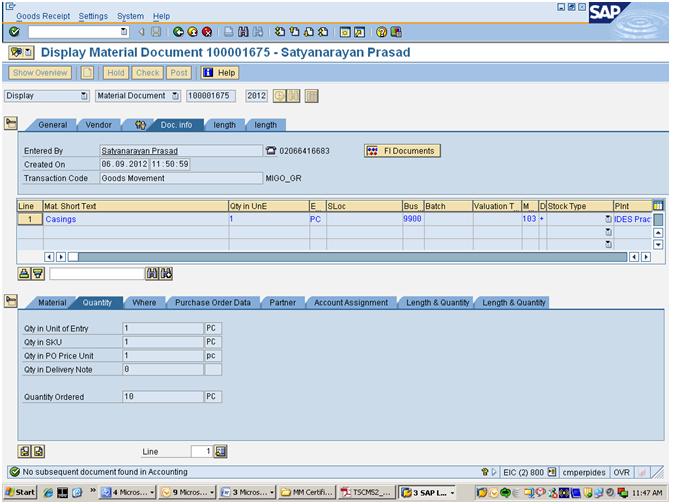Click the table settings icon in item grid
Viewport: 674px width, 504px height.
click(658, 206)
